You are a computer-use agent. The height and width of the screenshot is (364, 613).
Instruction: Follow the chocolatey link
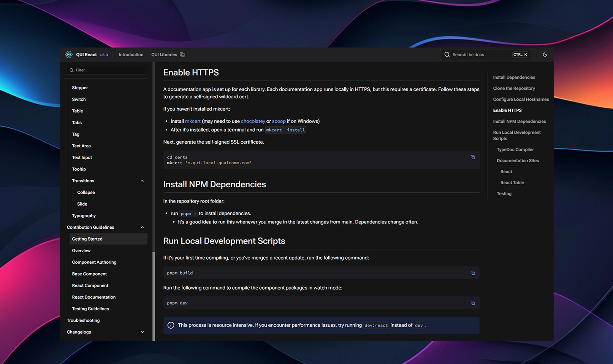tap(253, 121)
